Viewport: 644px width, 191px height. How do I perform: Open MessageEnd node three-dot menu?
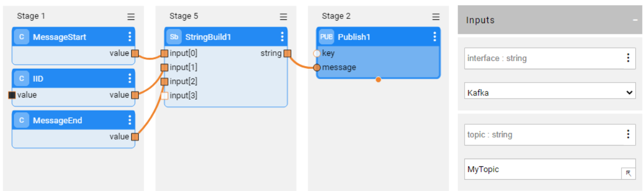(x=130, y=120)
